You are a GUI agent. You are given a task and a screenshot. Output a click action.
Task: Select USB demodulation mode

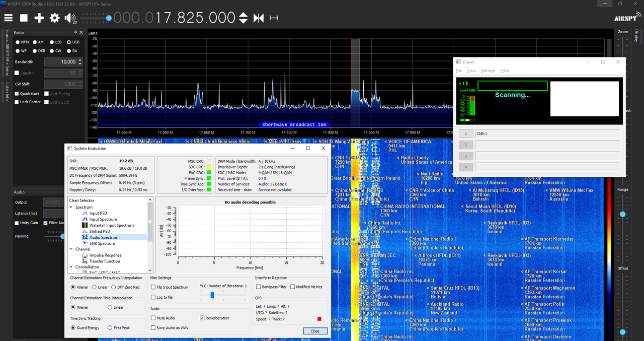(69, 42)
